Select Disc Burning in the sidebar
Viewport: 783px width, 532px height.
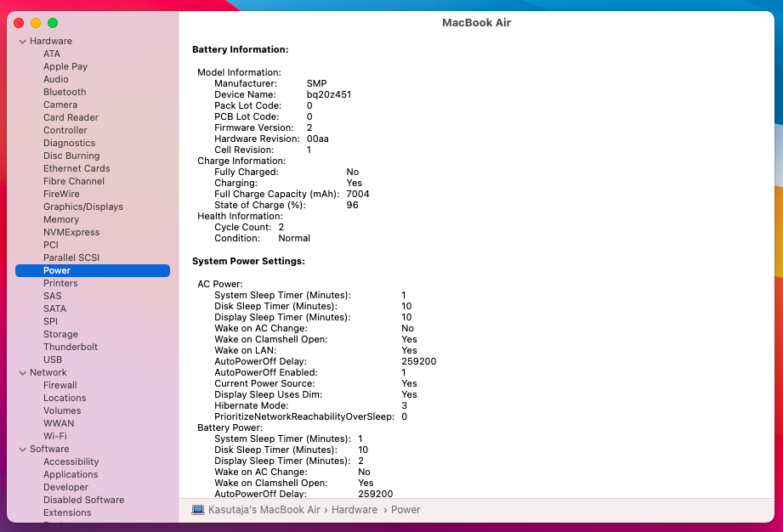coord(71,156)
